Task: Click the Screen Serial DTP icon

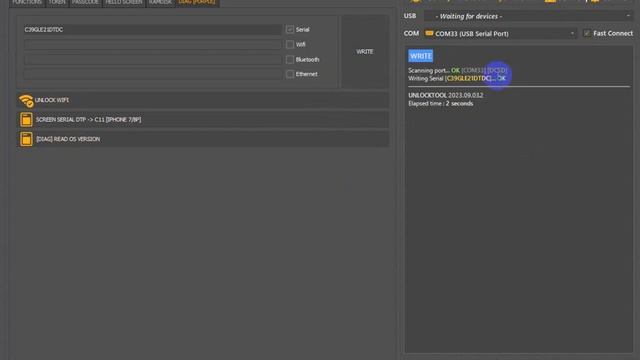Action: pyautogui.click(x=26, y=120)
